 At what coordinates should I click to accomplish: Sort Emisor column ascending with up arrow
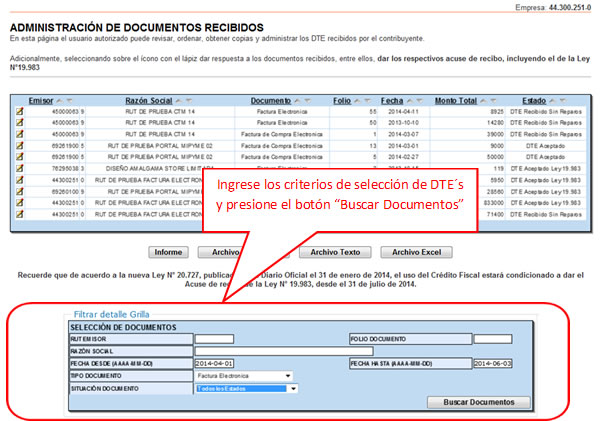pos(60,101)
